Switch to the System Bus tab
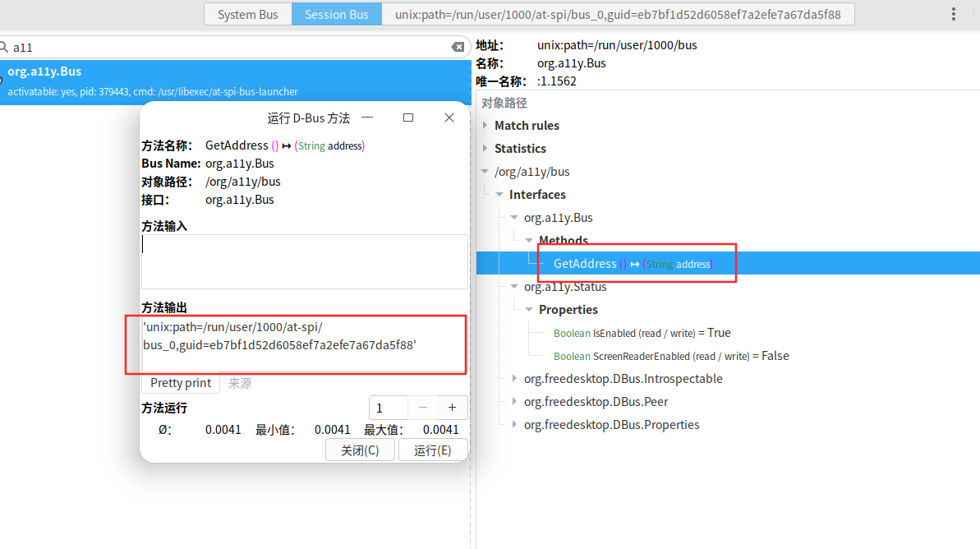Image resolution: width=980 pixels, height=549 pixels. [x=247, y=14]
